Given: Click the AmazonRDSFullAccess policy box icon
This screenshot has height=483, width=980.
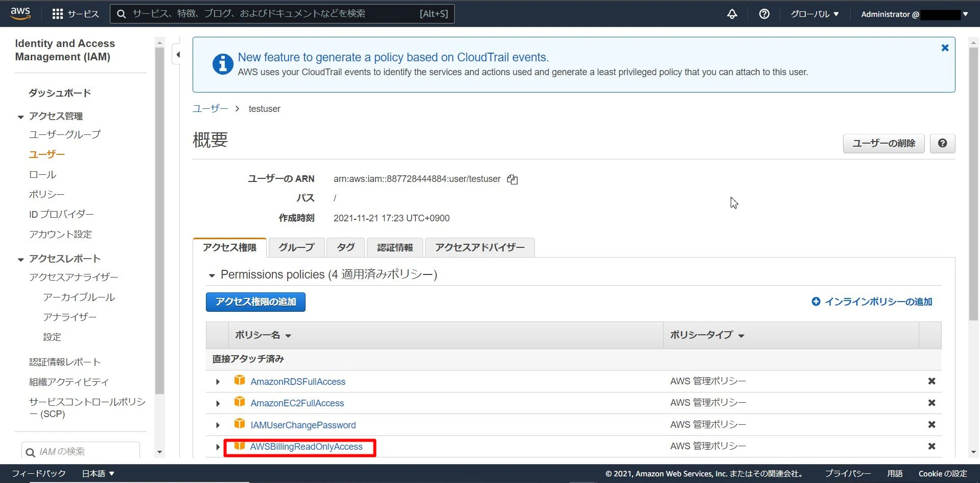Looking at the screenshot, I should click(x=240, y=380).
